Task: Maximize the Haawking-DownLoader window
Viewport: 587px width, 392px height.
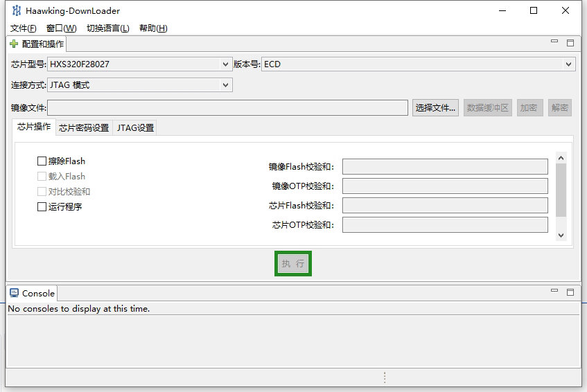Action: click(534, 10)
